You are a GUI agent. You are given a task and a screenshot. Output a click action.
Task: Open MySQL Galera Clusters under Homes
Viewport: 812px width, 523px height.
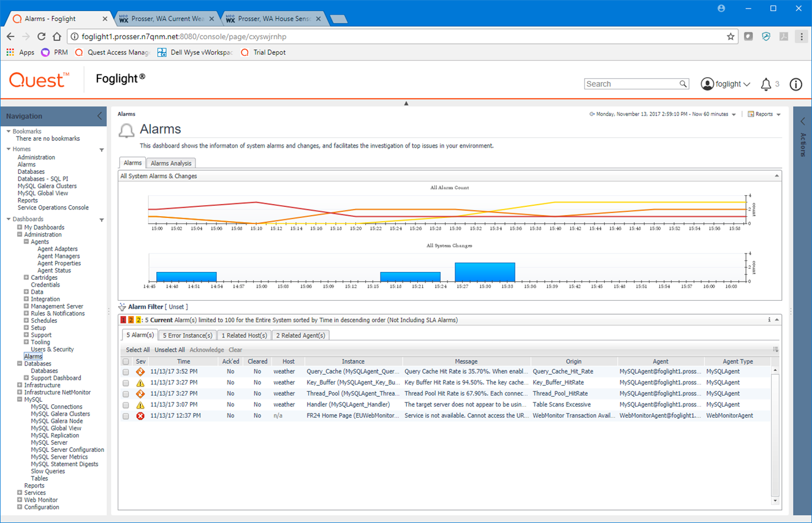coord(47,186)
